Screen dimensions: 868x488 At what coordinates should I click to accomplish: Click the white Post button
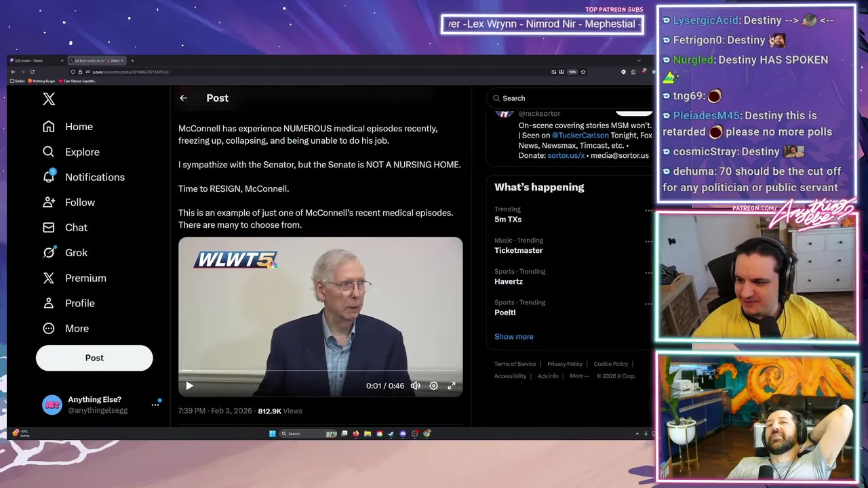click(94, 358)
